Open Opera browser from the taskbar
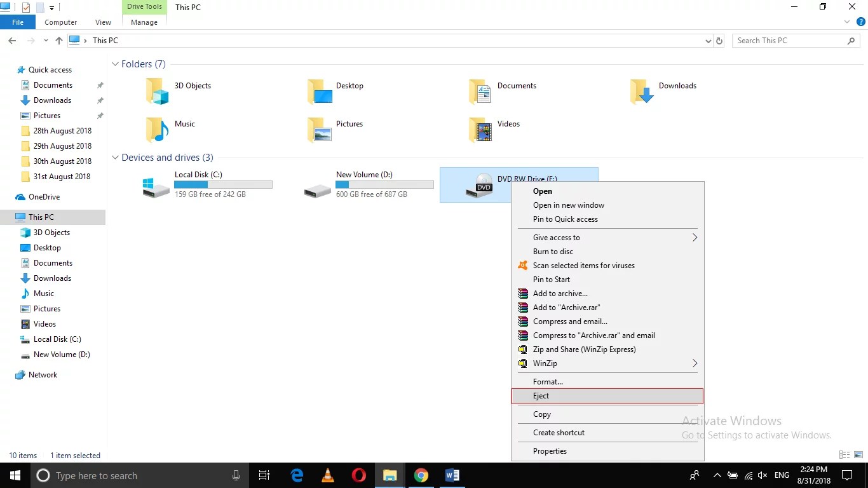 358,475
